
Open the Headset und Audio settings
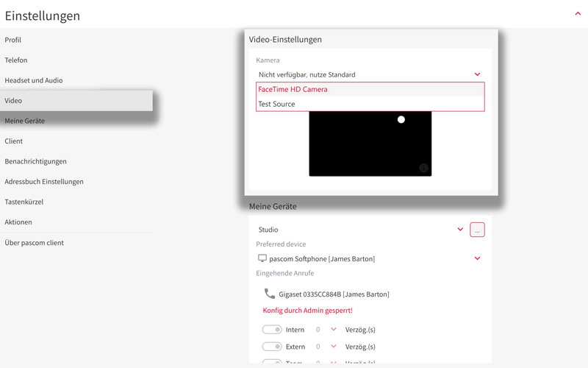tap(34, 80)
